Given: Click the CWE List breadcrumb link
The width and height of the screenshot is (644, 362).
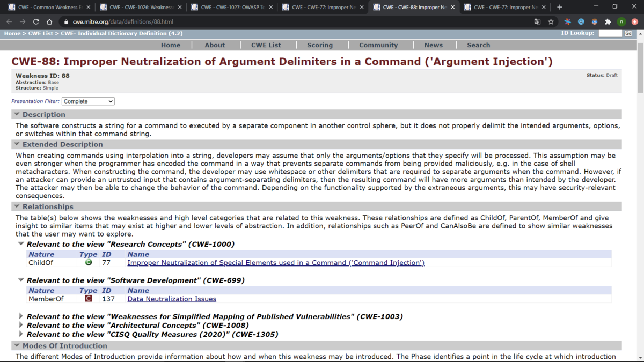Looking at the screenshot, I should (x=41, y=33).
